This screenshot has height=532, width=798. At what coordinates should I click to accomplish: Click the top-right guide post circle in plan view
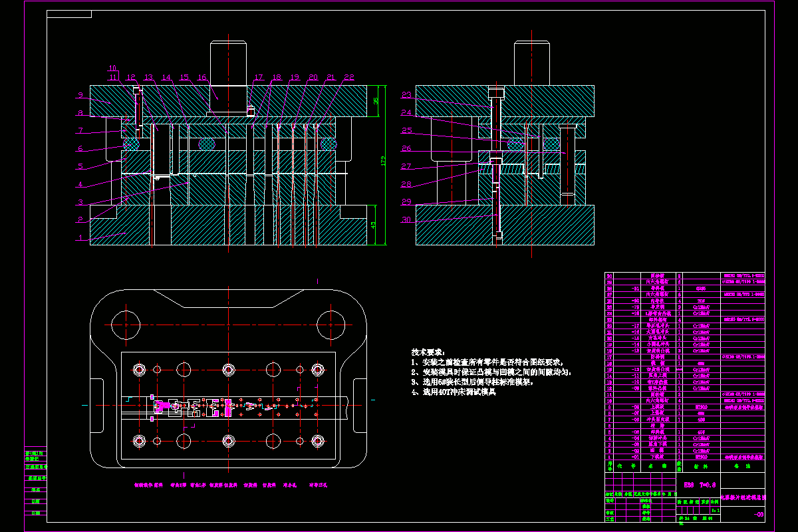pyautogui.click(x=330, y=325)
